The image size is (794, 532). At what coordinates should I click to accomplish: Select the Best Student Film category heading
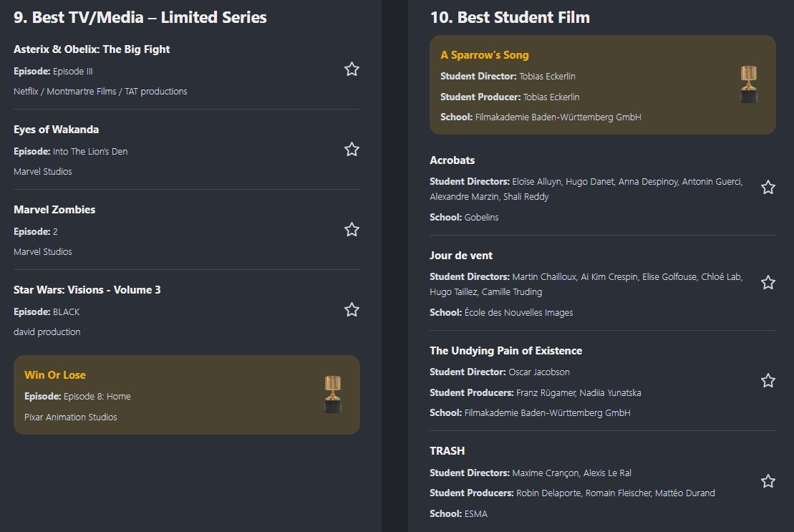point(510,18)
